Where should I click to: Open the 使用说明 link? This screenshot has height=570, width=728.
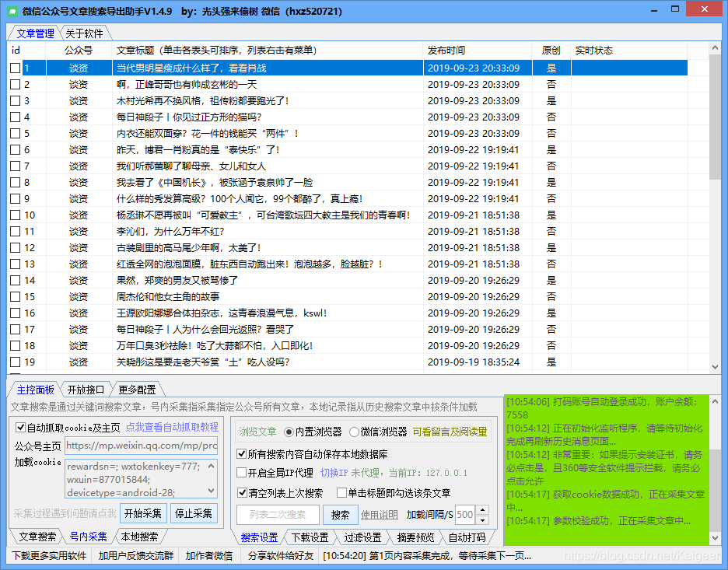(380, 514)
